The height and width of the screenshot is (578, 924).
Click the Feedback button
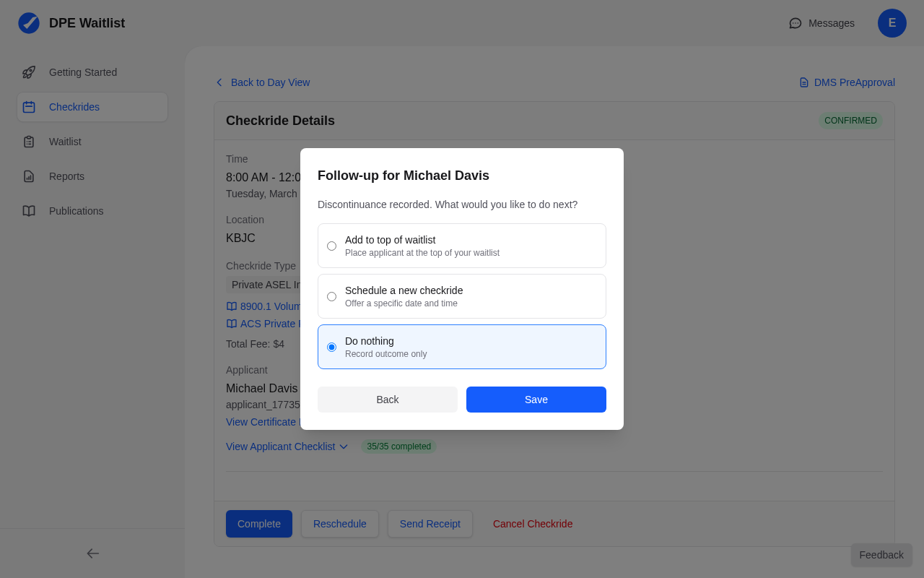881,555
